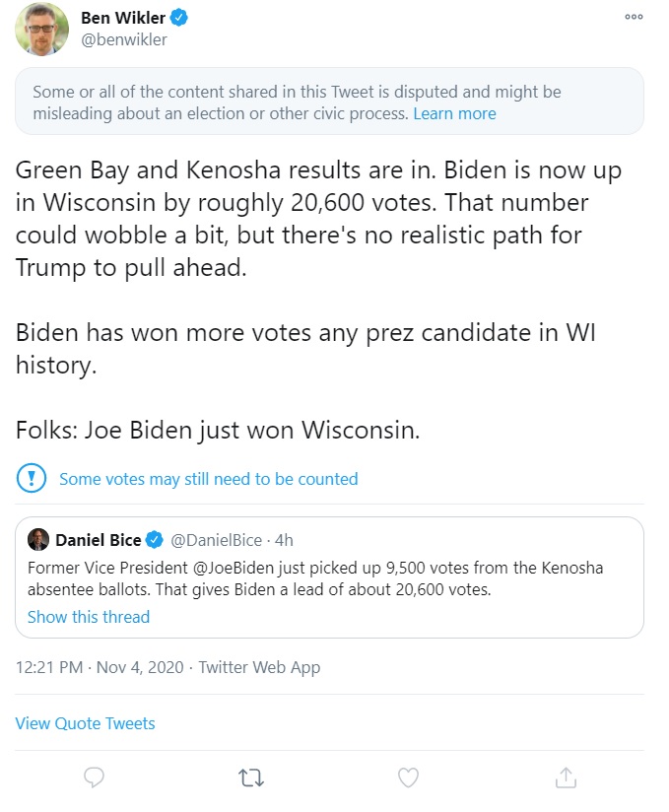This screenshot has width=669, height=812.
Task: Open 'Some votes may still need to be counted'
Action: pyautogui.click(x=208, y=479)
